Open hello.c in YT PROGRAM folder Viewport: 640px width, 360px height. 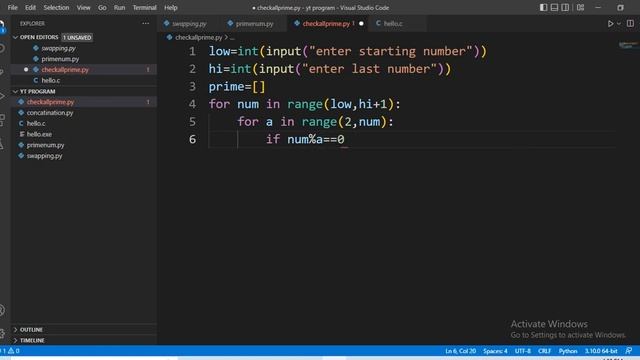84,123
